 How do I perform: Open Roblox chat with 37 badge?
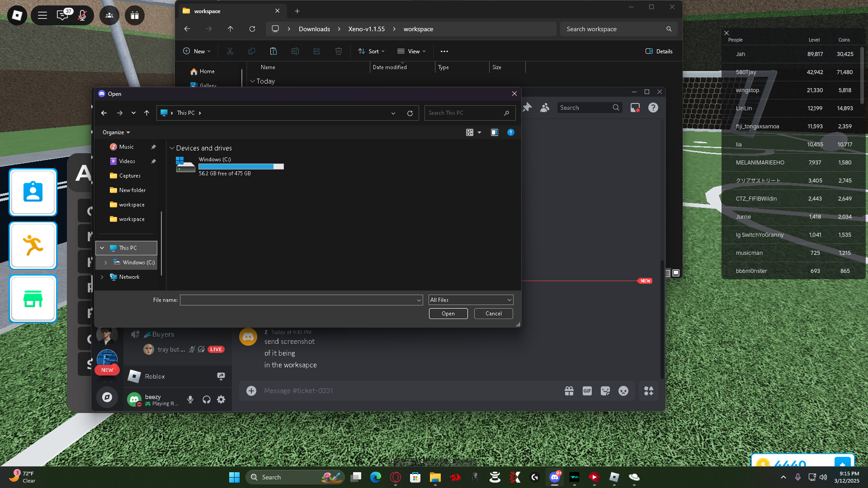coord(63,15)
